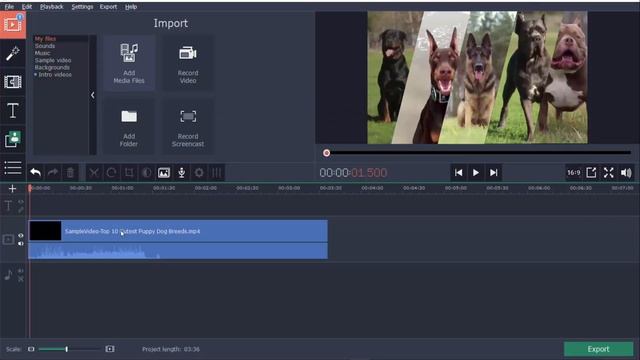Open the File menu
Viewport: 640px width, 360px height.
(9, 7)
